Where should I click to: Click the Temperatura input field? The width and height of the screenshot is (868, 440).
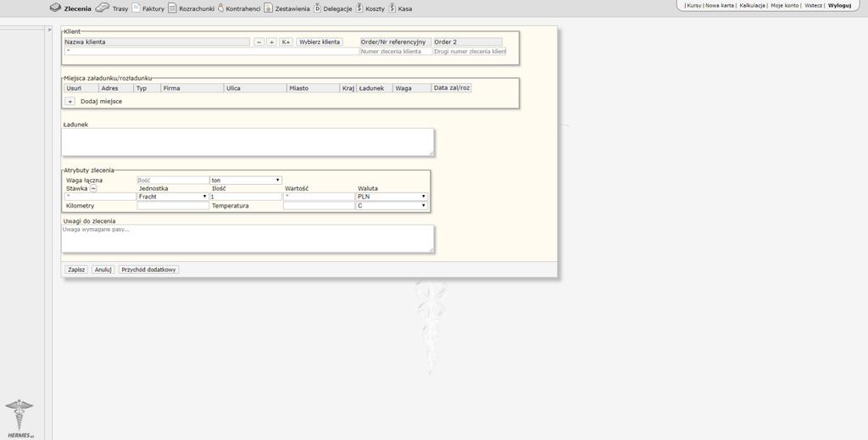[319, 205]
